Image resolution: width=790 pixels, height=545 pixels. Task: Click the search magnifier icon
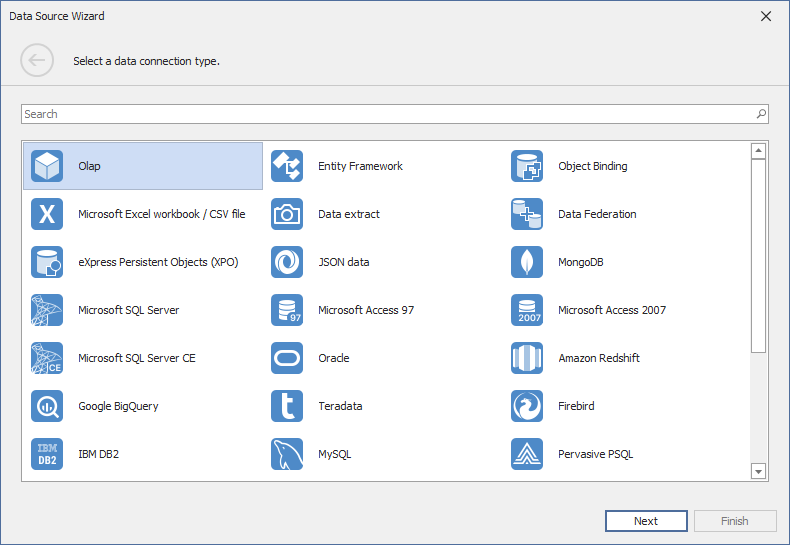[761, 114]
